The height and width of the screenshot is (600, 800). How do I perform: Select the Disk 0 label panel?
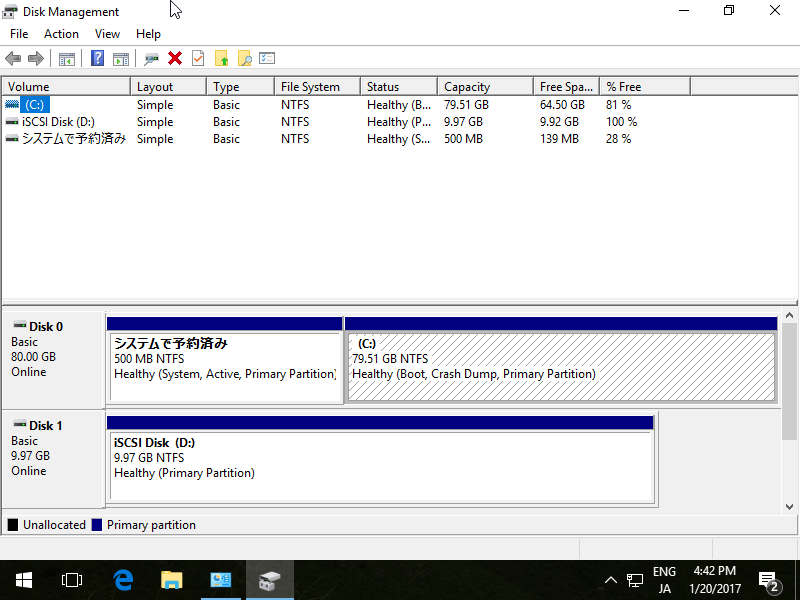pos(54,360)
